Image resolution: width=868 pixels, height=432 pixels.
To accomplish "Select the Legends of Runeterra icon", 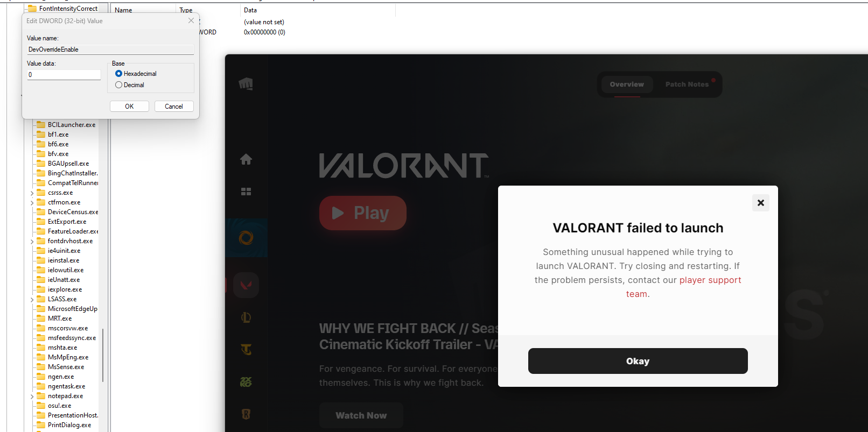I will [x=246, y=414].
